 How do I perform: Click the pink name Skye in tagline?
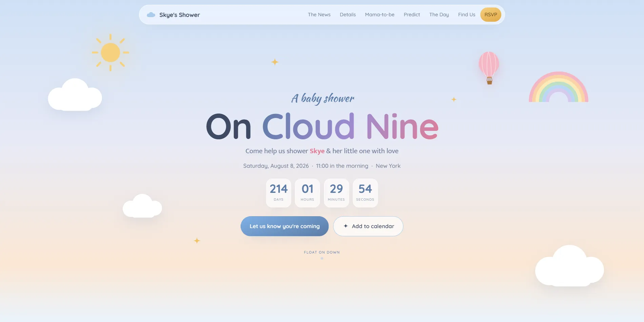tap(317, 151)
